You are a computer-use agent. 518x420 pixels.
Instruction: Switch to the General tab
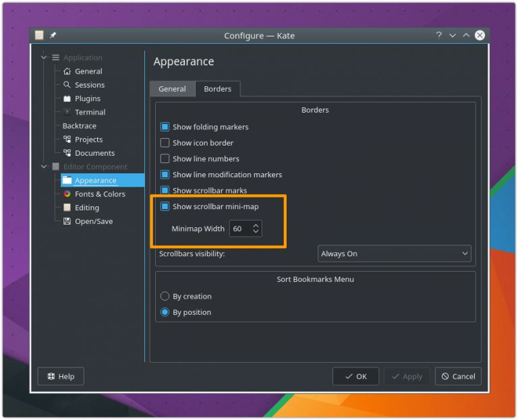pyautogui.click(x=172, y=89)
